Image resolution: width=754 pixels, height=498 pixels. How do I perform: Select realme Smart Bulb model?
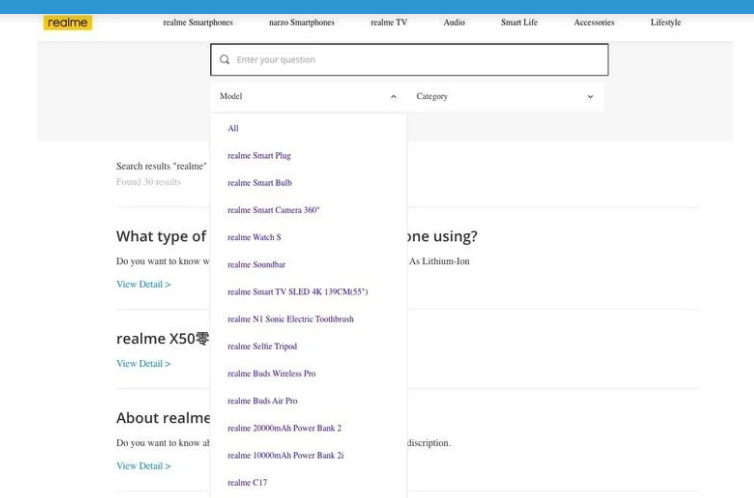point(260,183)
